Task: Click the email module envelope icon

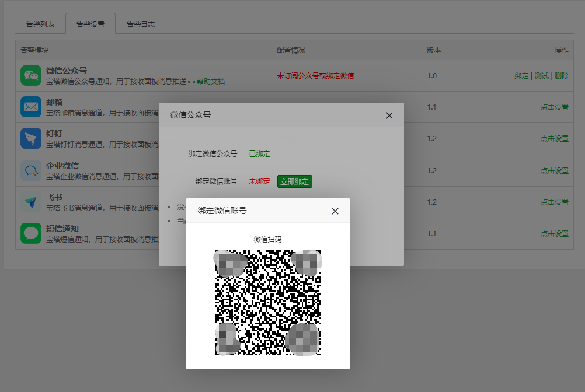Action: point(31,107)
